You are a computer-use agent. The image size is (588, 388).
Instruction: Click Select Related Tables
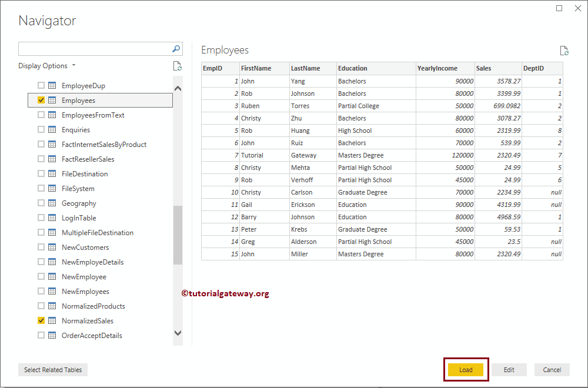(x=52, y=370)
